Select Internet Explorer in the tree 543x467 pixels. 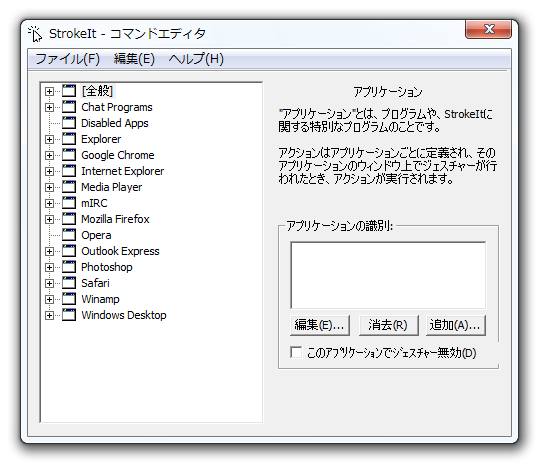point(123,171)
